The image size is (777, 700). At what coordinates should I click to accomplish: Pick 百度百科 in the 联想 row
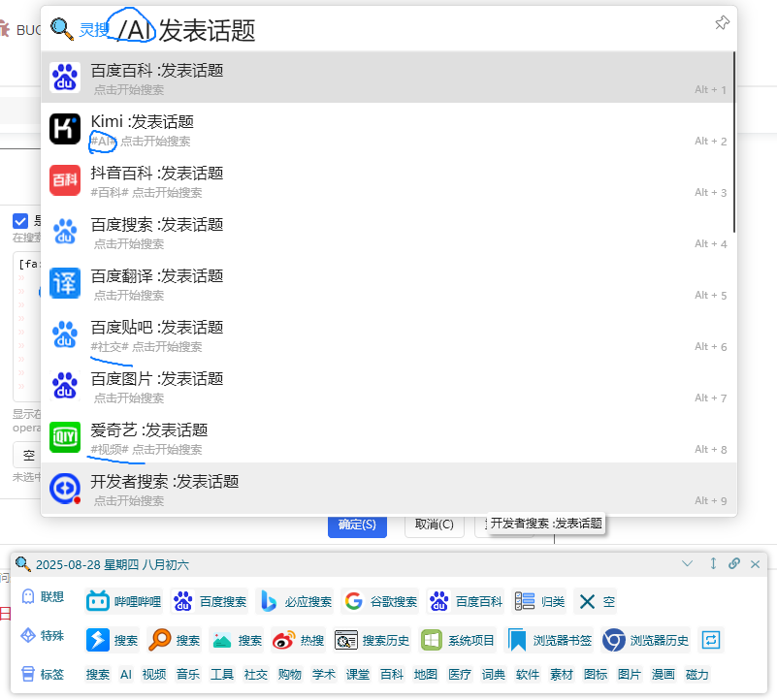(466, 601)
